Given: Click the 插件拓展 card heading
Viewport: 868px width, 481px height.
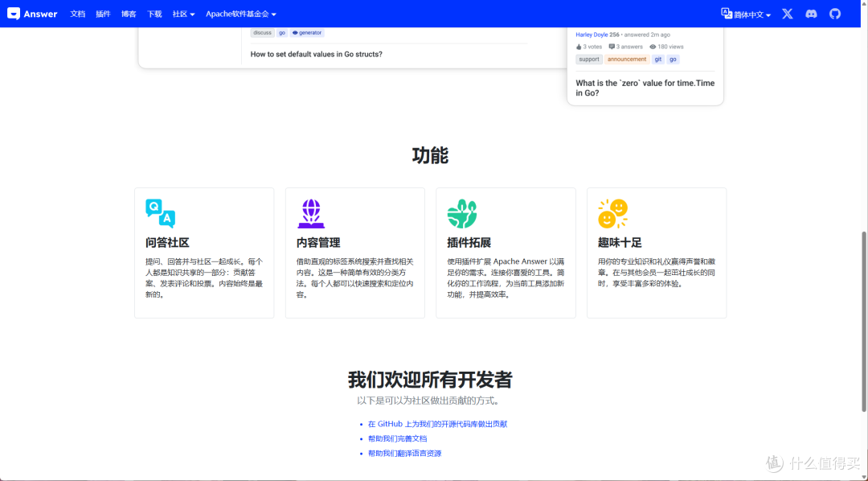Looking at the screenshot, I should tap(469, 243).
